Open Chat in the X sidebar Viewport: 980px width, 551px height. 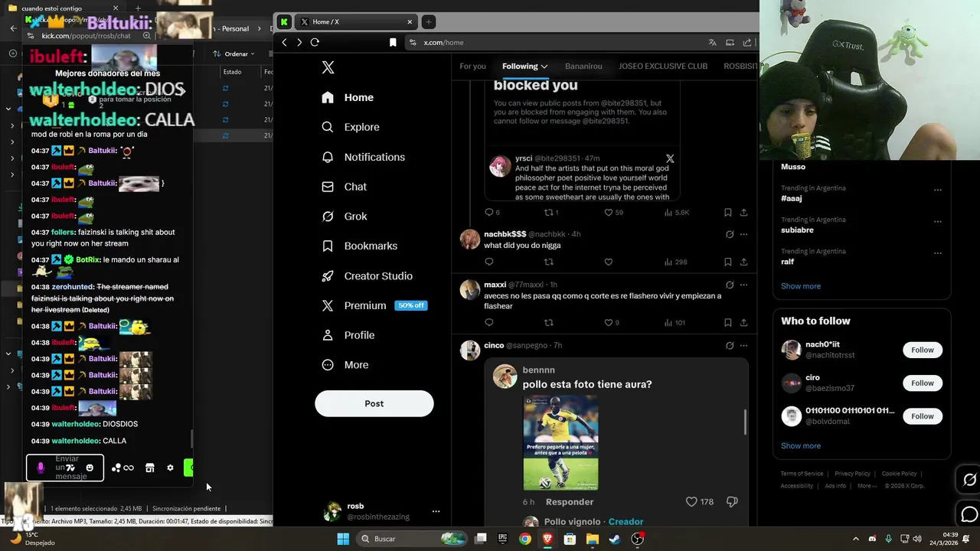click(x=344, y=187)
